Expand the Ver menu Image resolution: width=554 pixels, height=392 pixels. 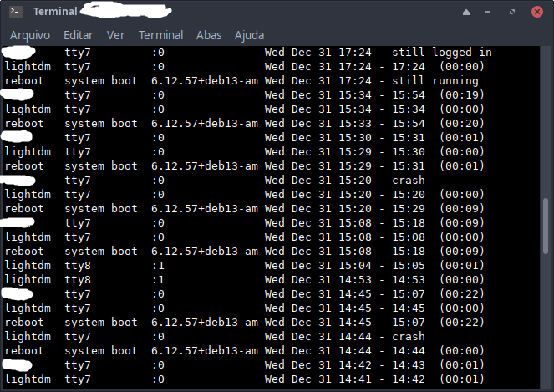(x=115, y=35)
